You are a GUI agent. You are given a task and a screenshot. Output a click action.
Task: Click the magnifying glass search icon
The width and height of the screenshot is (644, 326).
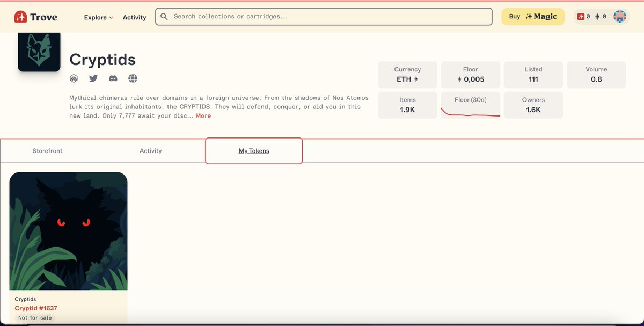pos(164,17)
